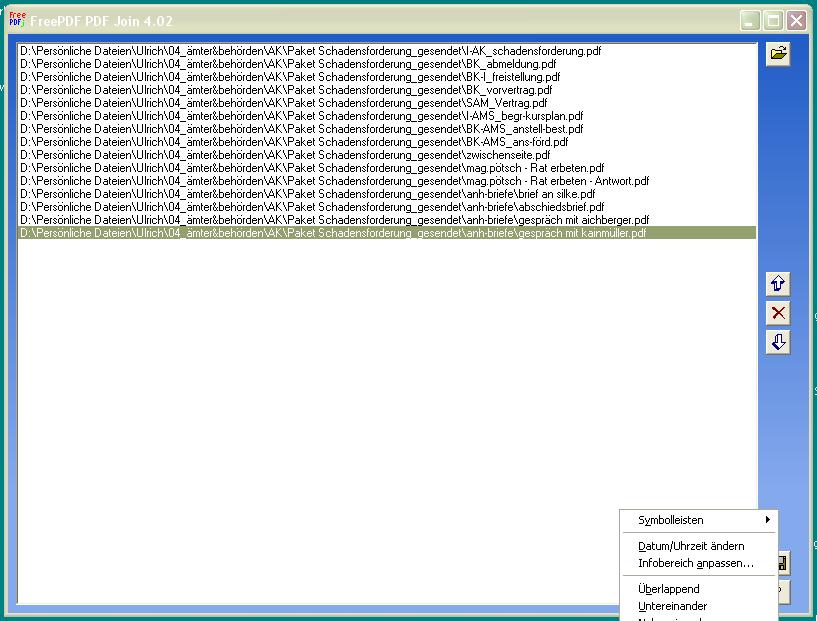
Task: Choose Infobereich anpassen... menu entry
Action: 698,563
